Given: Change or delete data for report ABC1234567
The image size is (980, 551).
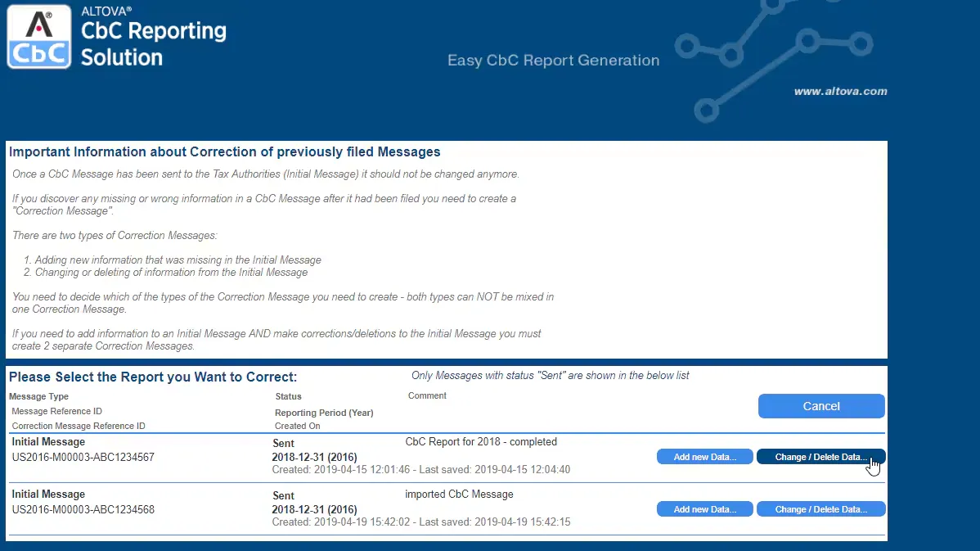Looking at the screenshot, I should [820, 457].
